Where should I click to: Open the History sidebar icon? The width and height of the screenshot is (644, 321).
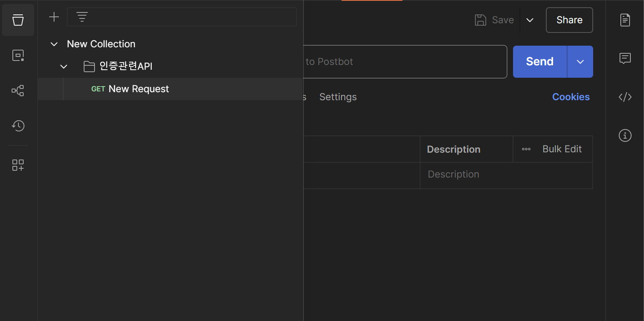pyautogui.click(x=18, y=126)
